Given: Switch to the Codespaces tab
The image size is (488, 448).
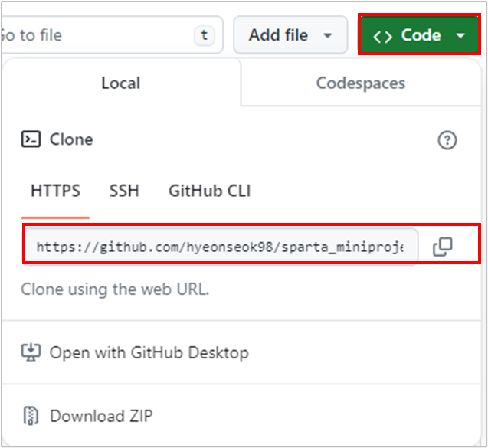Looking at the screenshot, I should point(361,83).
